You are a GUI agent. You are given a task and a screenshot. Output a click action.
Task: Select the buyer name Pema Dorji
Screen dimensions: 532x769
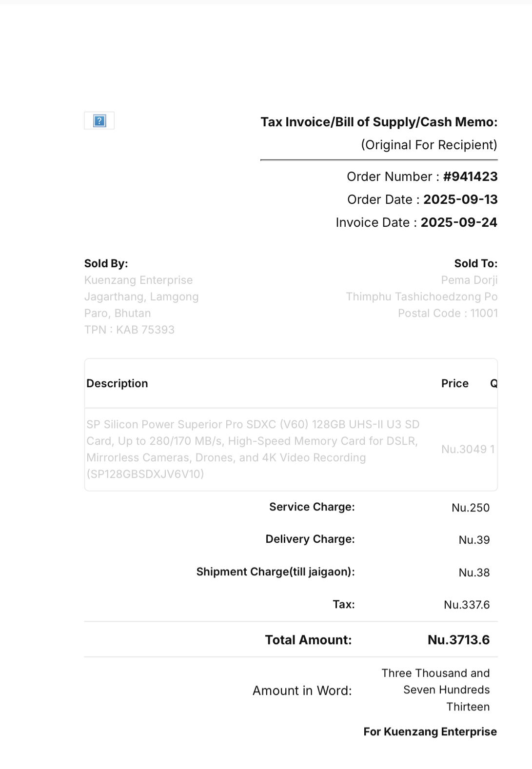point(469,280)
